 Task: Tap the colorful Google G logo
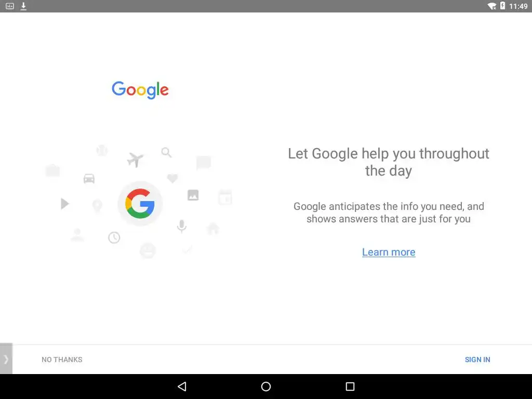(x=140, y=204)
